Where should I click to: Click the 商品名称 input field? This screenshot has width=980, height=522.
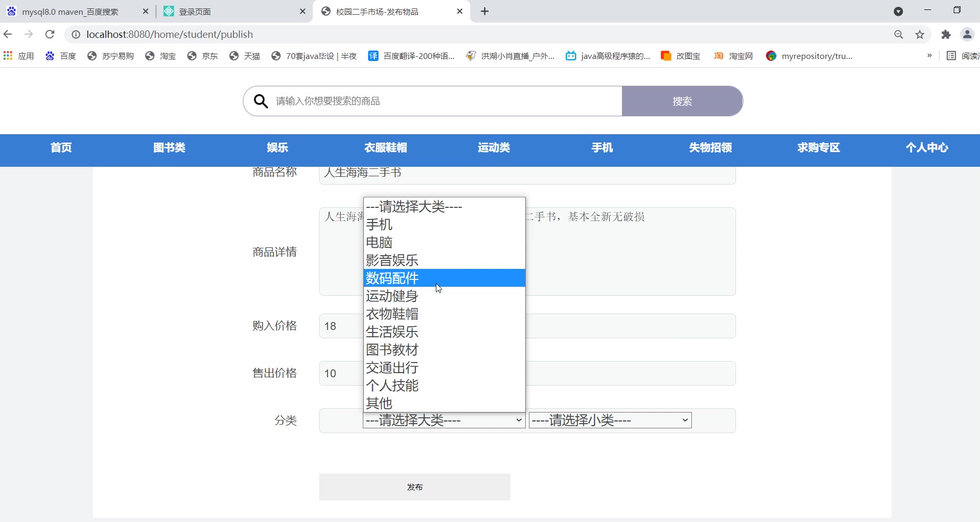tap(527, 175)
